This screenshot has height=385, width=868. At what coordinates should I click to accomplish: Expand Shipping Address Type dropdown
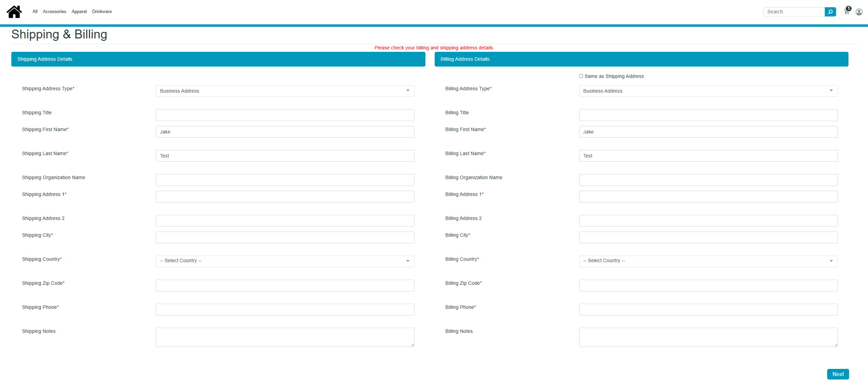click(x=285, y=91)
